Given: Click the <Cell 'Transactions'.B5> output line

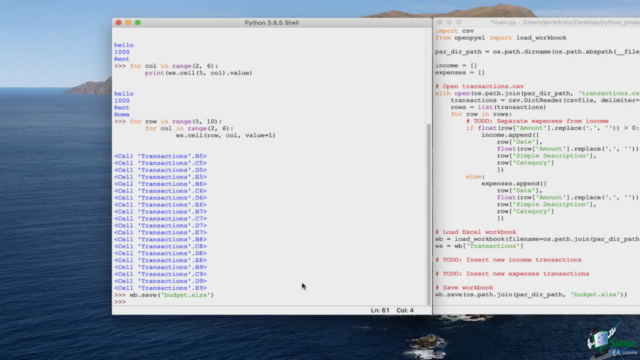Looking at the screenshot, I should [x=160, y=156].
